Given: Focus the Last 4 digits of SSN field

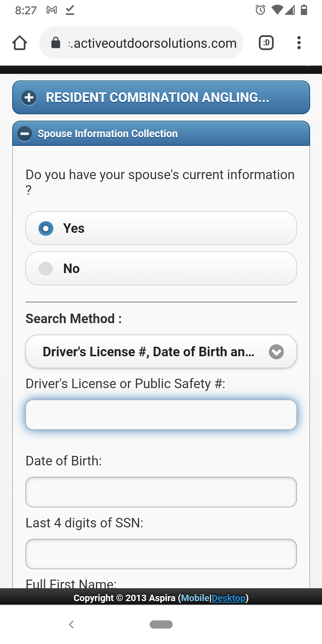Looking at the screenshot, I should point(161,554).
